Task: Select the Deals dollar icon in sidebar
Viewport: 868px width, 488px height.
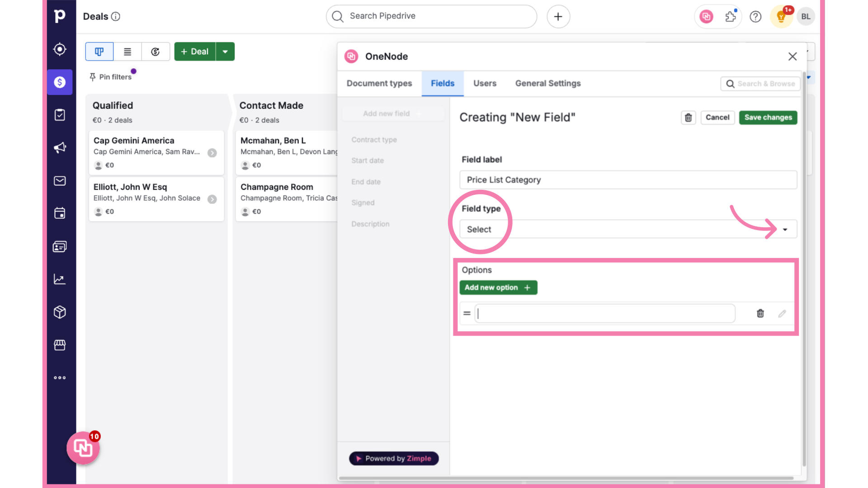Action: pyautogui.click(x=60, y=82)
